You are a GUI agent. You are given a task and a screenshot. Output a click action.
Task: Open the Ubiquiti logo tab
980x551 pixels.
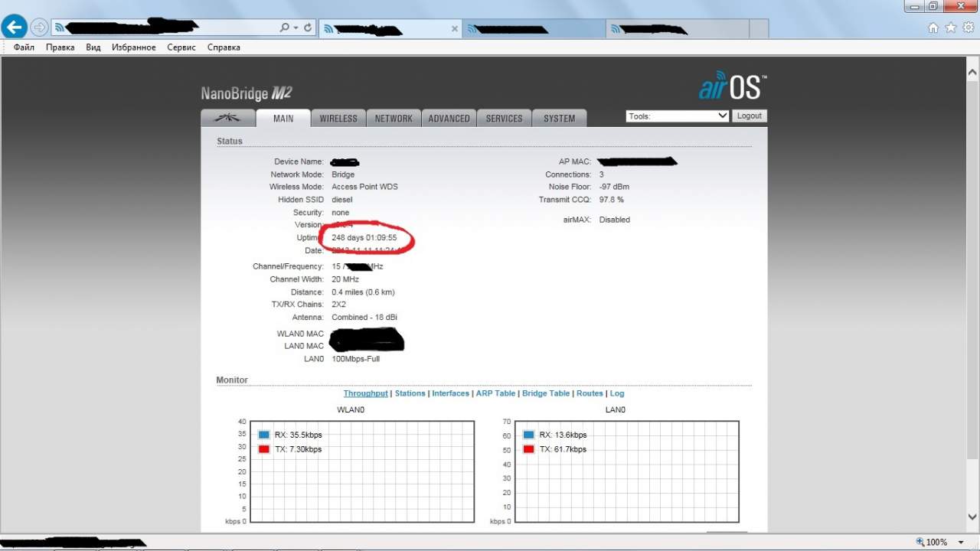coord(227,118)
